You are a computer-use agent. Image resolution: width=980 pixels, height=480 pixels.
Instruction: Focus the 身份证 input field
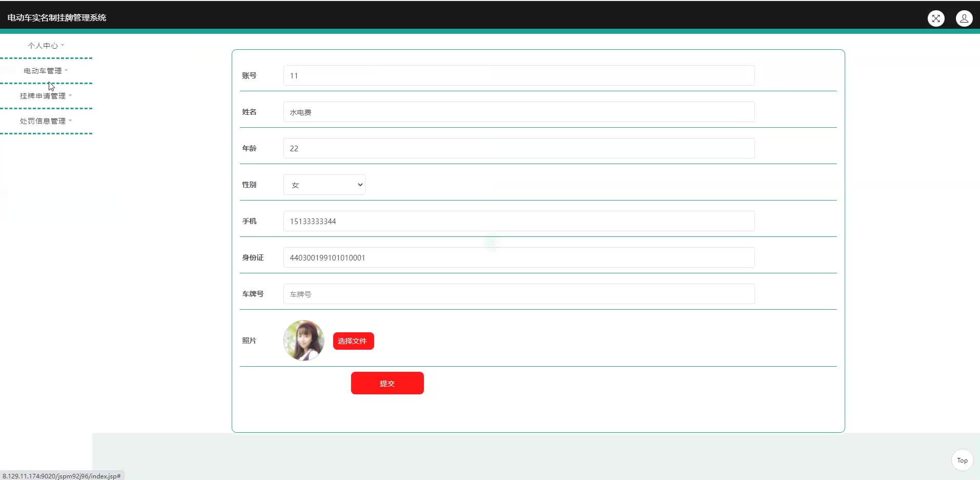point(519,257)
